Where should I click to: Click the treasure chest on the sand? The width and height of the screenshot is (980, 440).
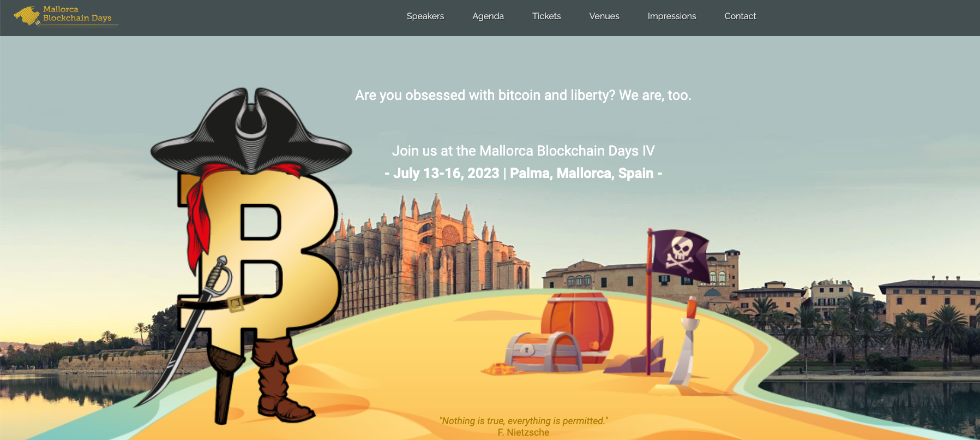click(543, 352)
